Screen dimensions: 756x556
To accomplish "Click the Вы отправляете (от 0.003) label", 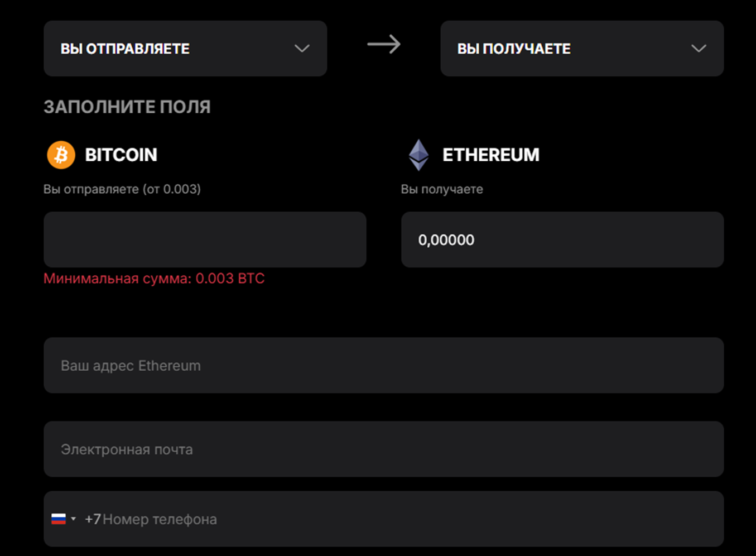I will 122,189.
